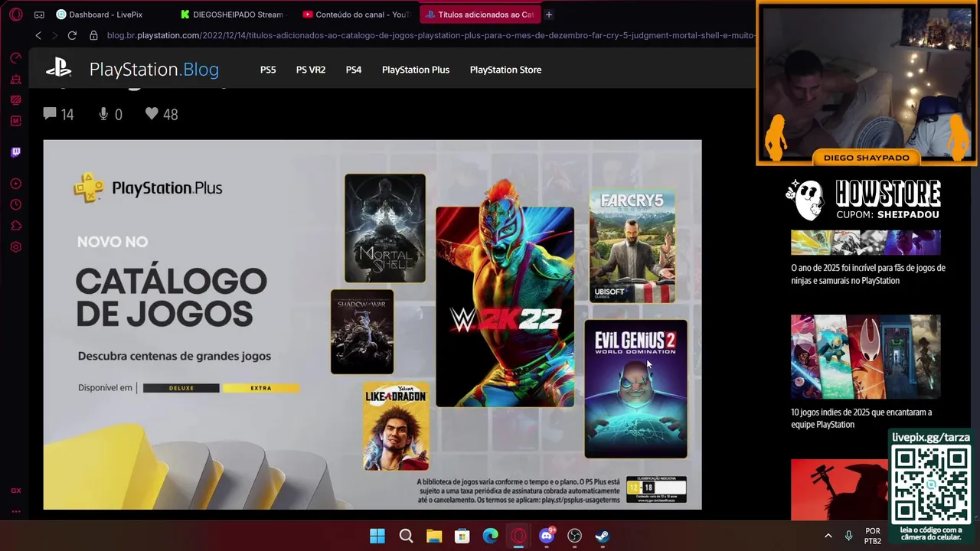Click the indie games article thumbnail

tap(865, 357)
